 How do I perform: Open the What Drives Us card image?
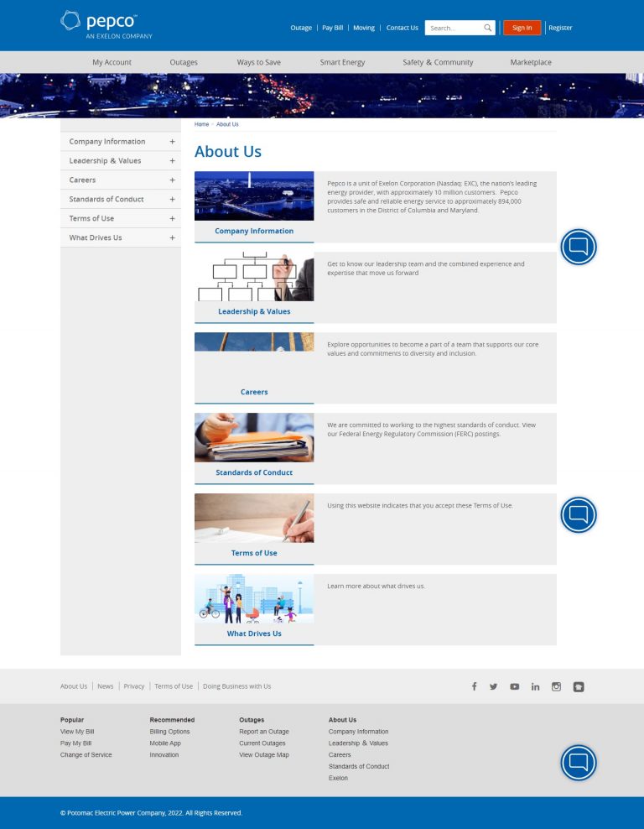point(254,598)
